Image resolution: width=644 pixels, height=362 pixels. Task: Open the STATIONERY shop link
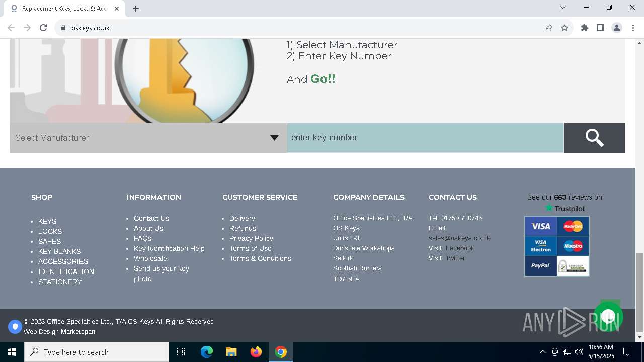pyautogui.click(x=60, y=282)
